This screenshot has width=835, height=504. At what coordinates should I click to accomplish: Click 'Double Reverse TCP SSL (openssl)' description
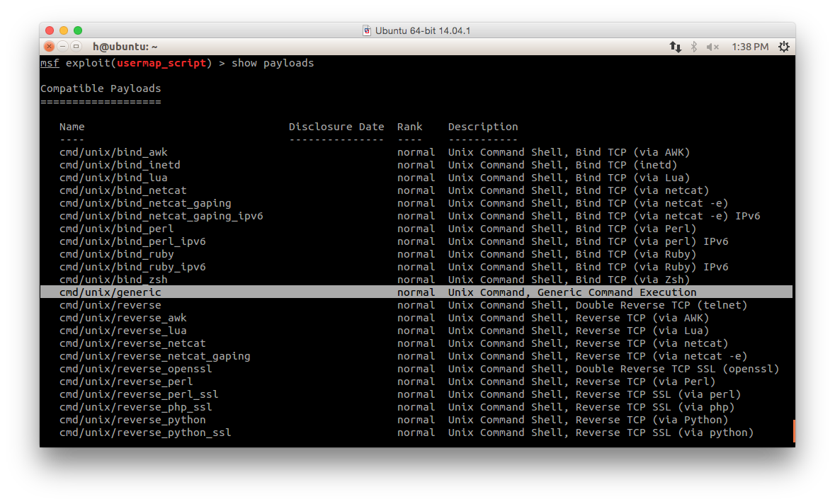(677, 369)
